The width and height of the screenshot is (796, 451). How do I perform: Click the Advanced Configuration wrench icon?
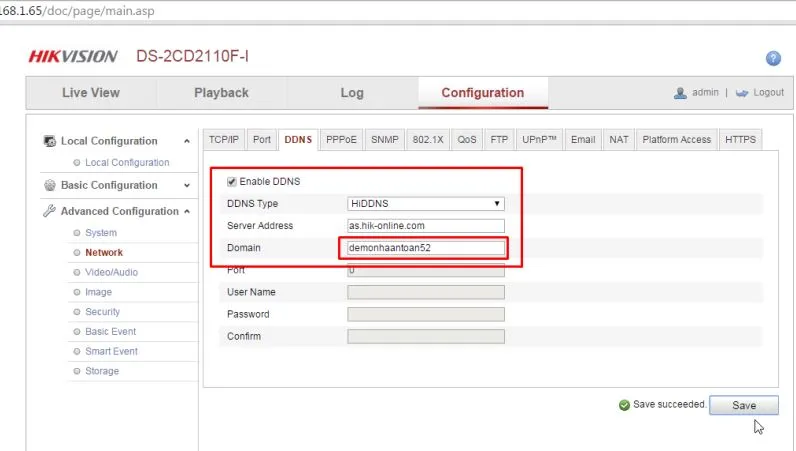(50, 211)
